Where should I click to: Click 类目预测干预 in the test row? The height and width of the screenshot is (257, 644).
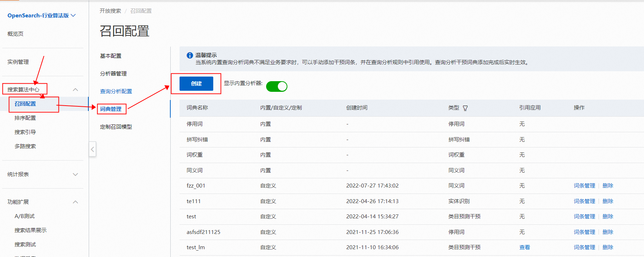[464, 217]
